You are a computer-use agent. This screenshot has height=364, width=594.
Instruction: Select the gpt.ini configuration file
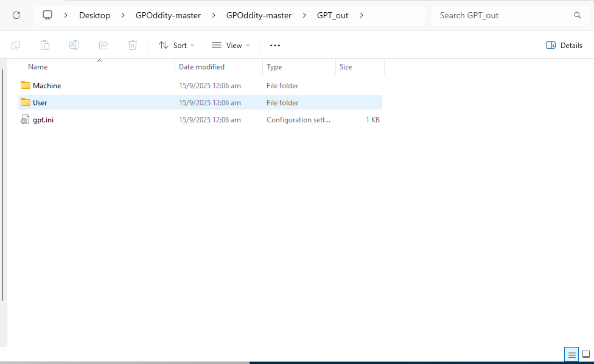(43, 120)
